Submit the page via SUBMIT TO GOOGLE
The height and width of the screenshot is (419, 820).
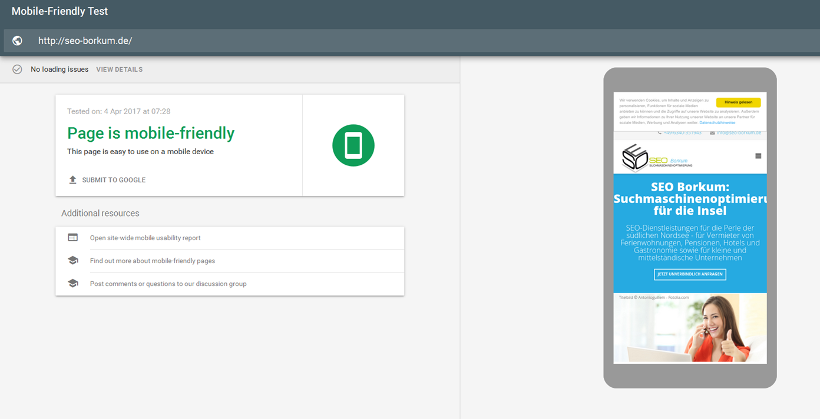click(x=113, y=180)
